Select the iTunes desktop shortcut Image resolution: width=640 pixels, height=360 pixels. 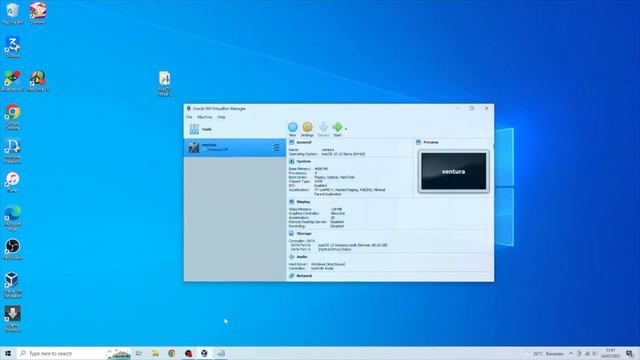click(13, 182)
